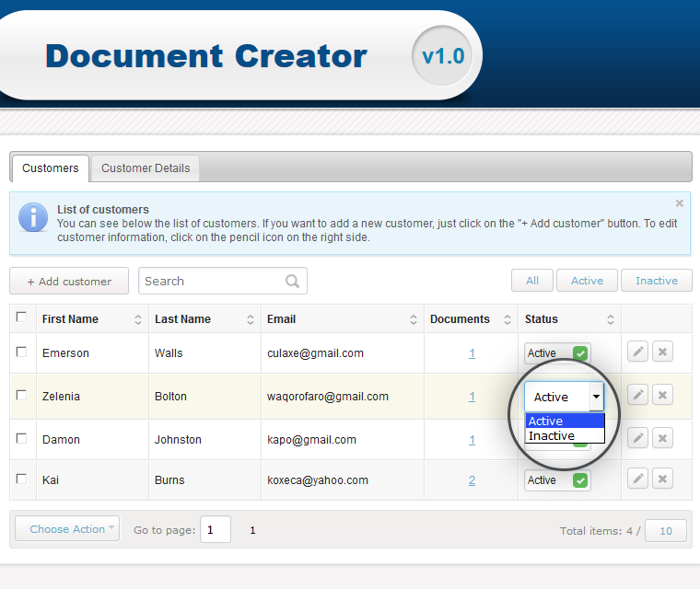Viewport: 700px width, 589px height.
Task: Check the Zelenia row checkbox
Action: (x=21, y=395)
